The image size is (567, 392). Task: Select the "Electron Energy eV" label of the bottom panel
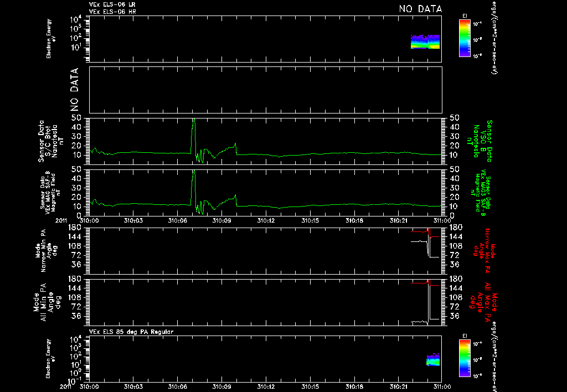(x=51, y=358)
